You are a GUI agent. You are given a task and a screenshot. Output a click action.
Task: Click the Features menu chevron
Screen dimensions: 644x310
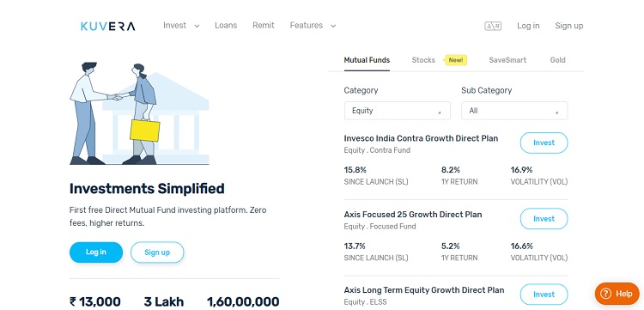333,26
